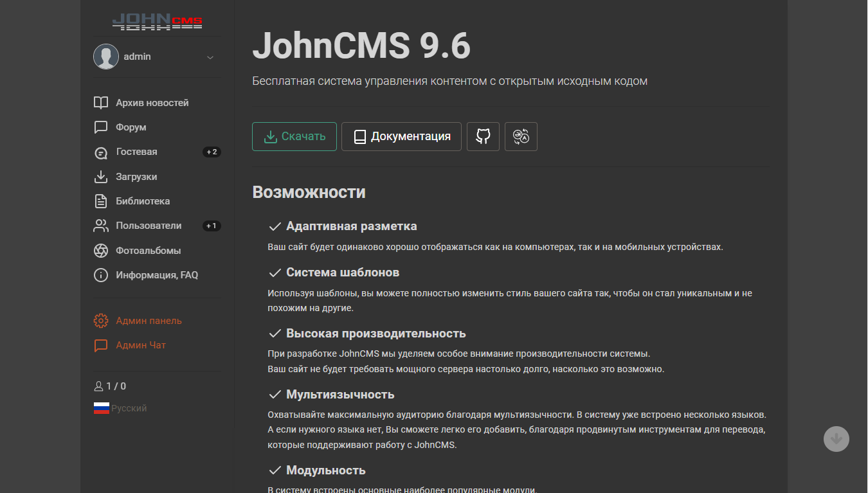Viewport: 868px width, 493px height.
Task: Open the news archive book icon
Action: (x=101, y=103)
